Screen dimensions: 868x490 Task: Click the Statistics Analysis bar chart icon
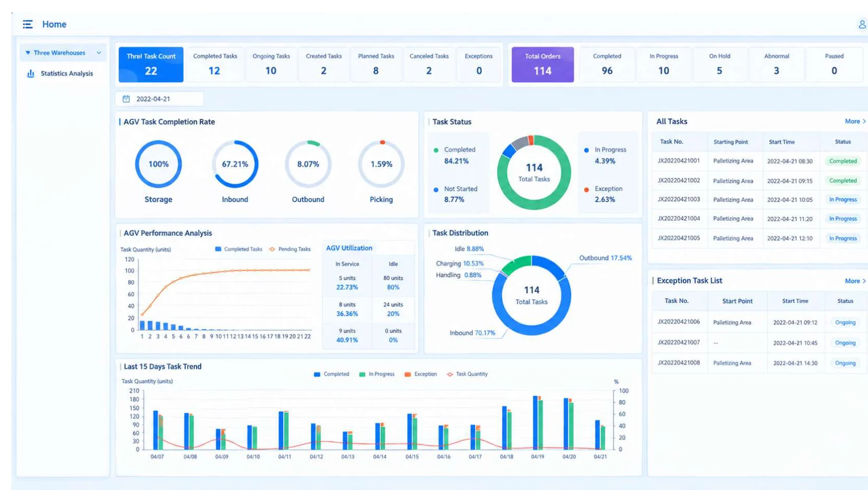point(30,73)
